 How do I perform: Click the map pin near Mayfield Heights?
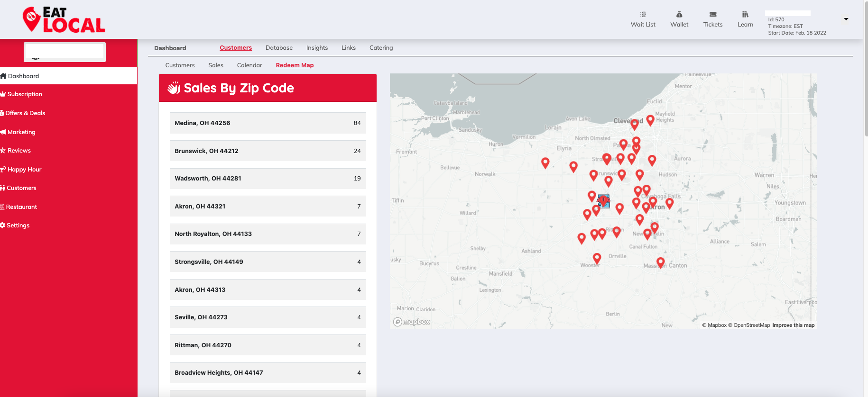[650, 120]
